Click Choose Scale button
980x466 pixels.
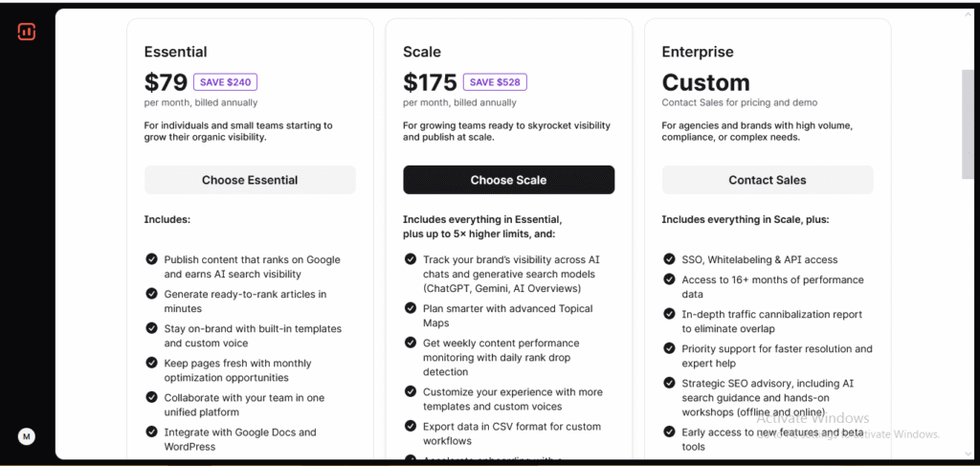pos(509,180)
